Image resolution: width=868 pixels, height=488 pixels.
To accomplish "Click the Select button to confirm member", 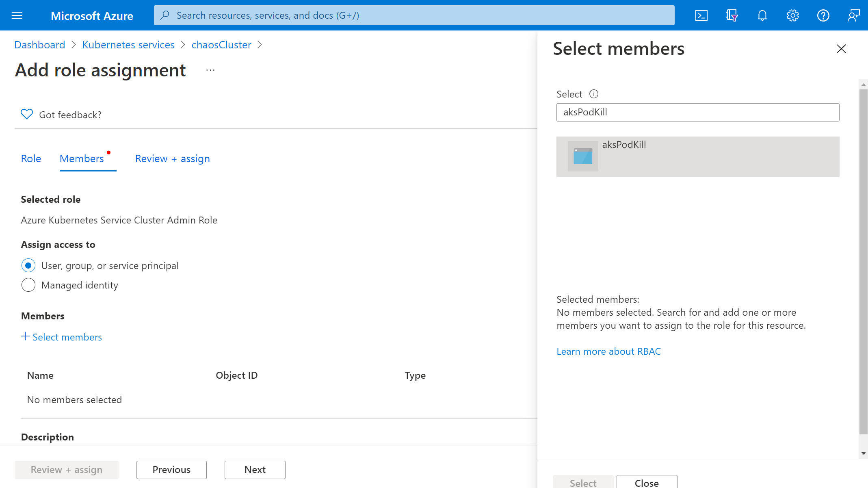I will [582, 483].
